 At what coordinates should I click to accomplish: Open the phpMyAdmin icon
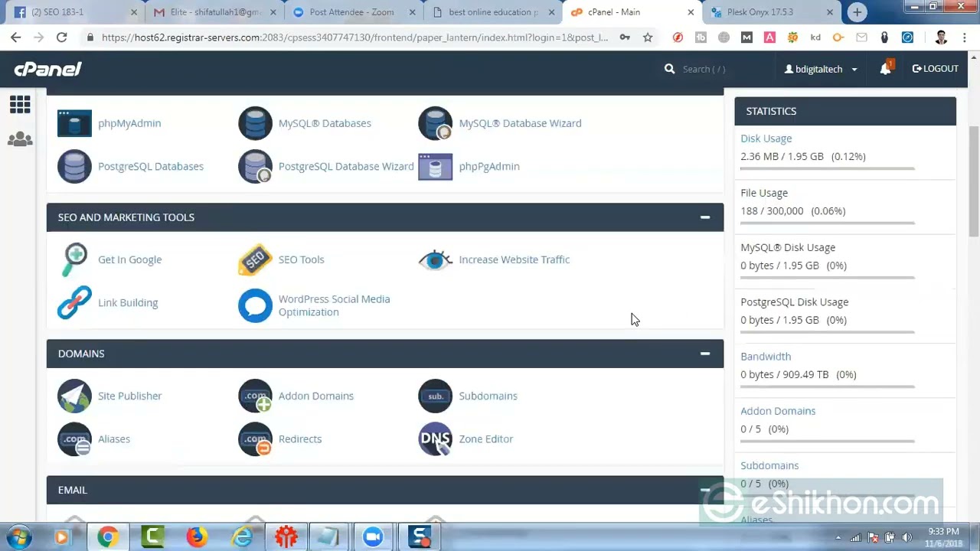click(74, 123)
